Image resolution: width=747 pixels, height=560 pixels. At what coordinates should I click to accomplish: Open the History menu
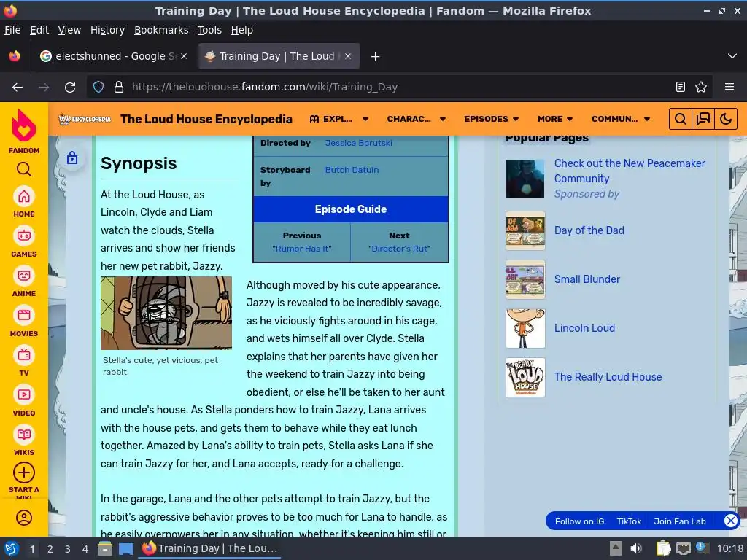point(107,30)
